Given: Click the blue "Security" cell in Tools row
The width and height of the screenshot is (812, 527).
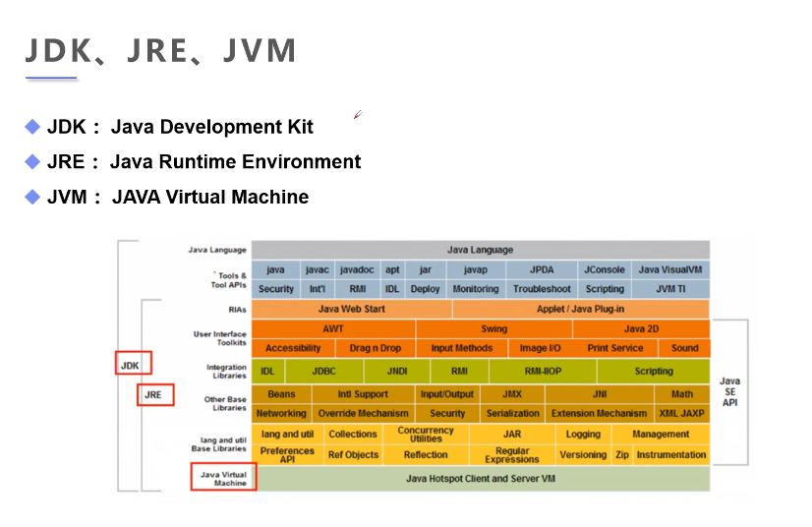Looking at the screenshot, I should [276, 289].
